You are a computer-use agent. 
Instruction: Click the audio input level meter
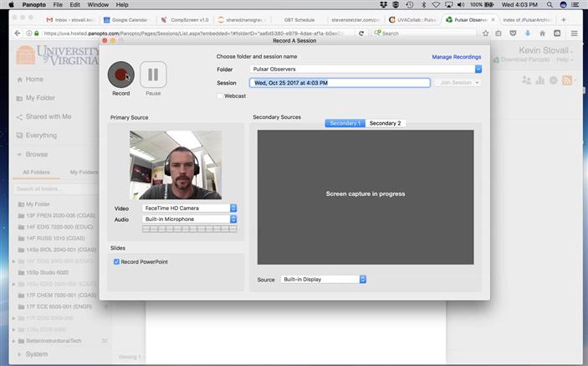point(190,229)
